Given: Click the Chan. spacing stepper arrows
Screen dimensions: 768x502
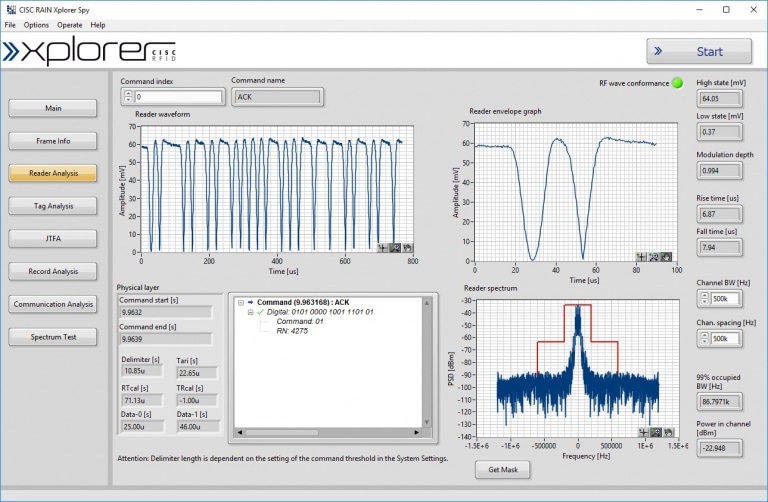Looking at the screenshot, I should pos(704,338).
